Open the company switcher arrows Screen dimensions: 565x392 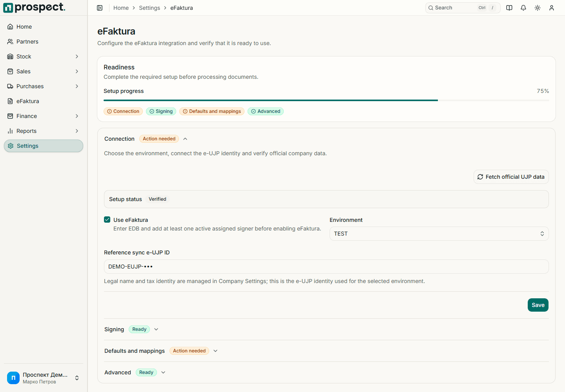pos(77,378)
